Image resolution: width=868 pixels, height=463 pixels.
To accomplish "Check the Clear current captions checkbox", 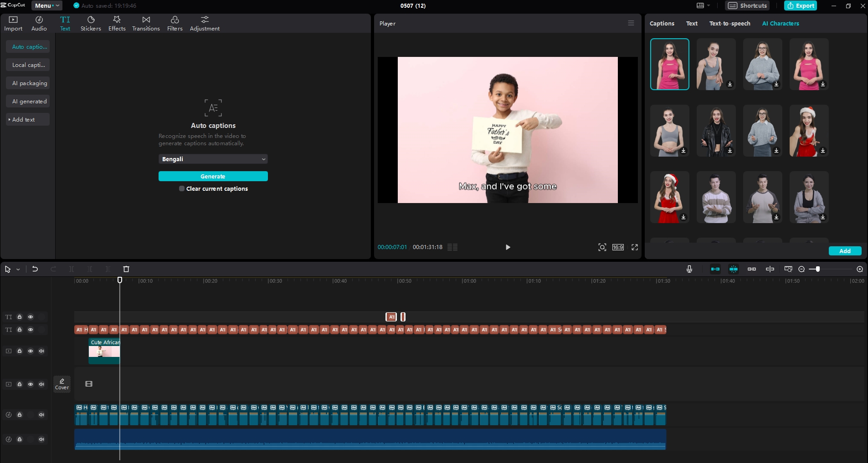I will [x=182, y=188].
